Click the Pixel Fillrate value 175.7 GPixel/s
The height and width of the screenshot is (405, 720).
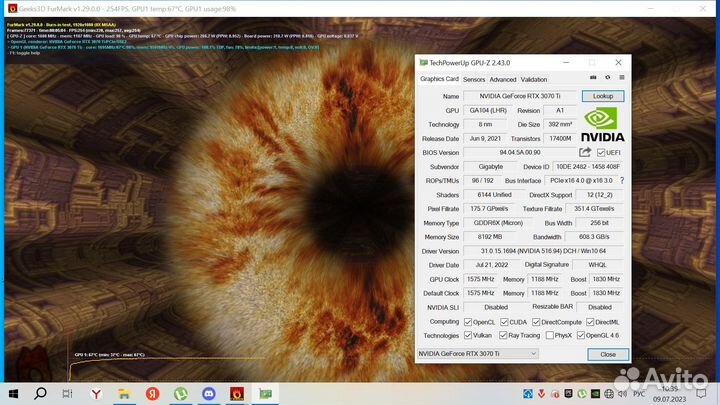point(489,208)
